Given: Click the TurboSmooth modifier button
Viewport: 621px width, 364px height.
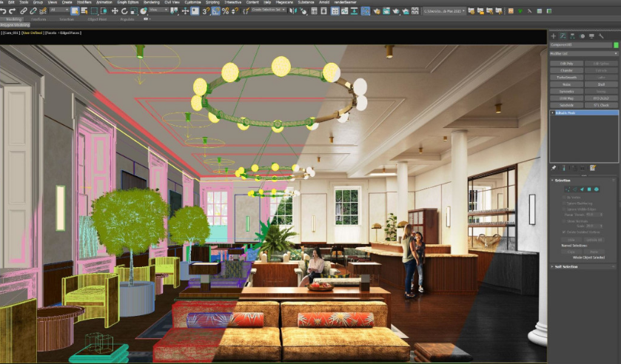Looking at the screenshot, I should tap(566, 77).
